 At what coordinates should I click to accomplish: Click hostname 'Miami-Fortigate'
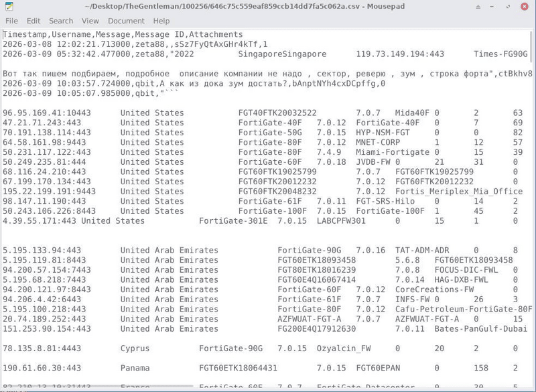[393, 152]
